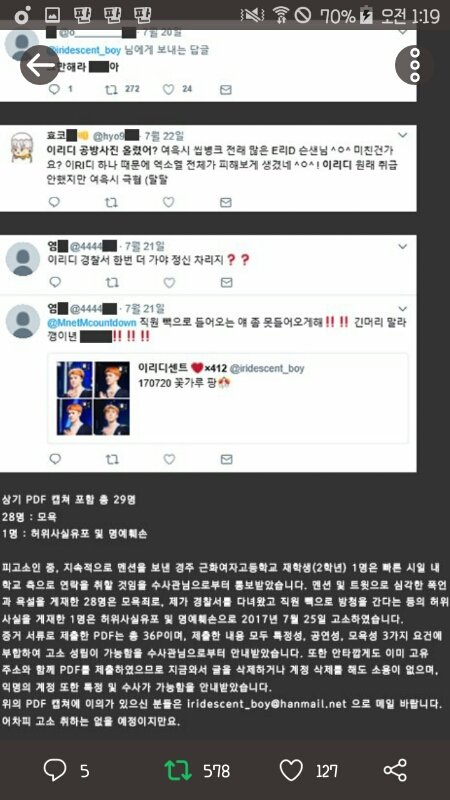Open the three-dot overflow menu
The image size is (450, 800).
(415, 65)
